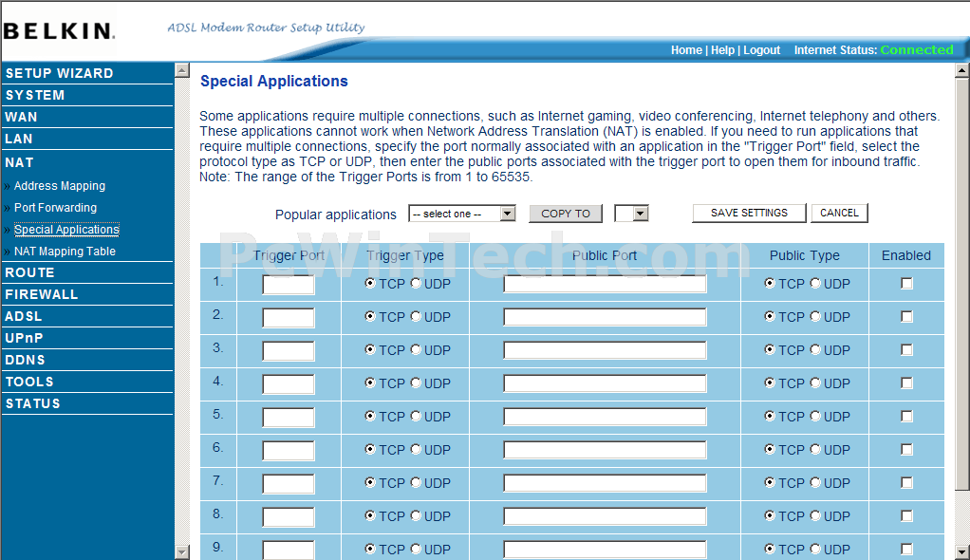Open the ROUTE menu section

tap(29, 273)
